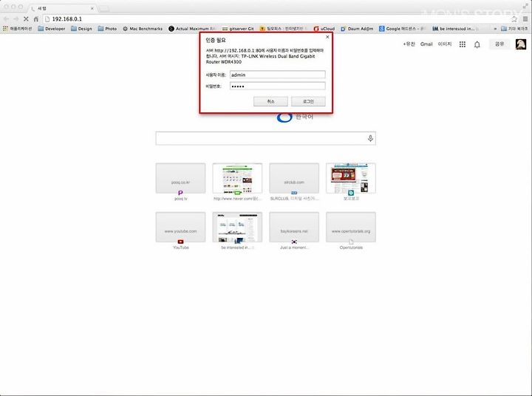
Task: Open the Design bookmarks folder
Action: coord(81,29)
